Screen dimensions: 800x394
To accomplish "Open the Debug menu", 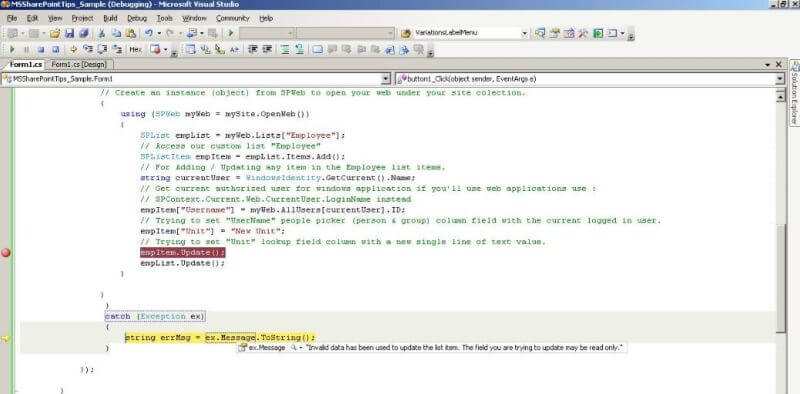I will click(x=137, y=18).
